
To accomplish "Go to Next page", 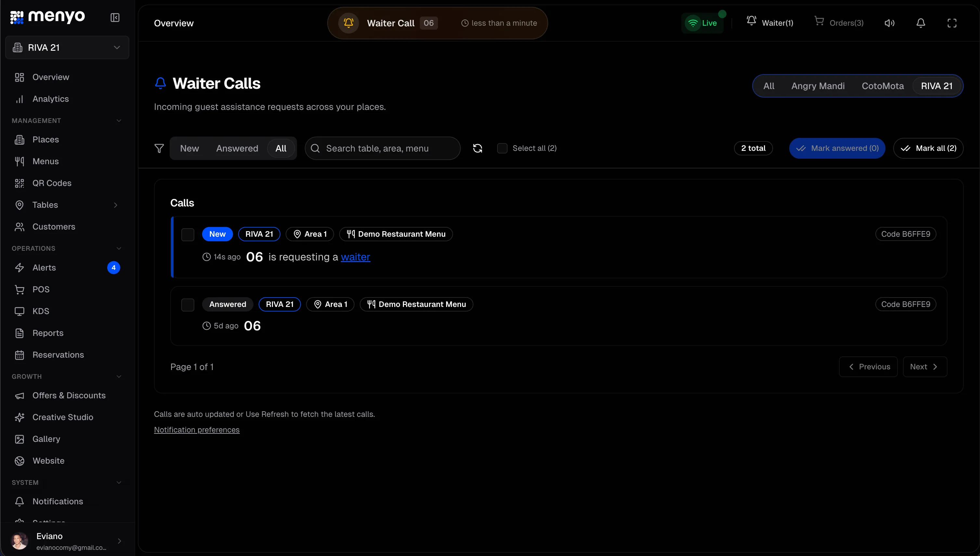I will click(925, 366).
